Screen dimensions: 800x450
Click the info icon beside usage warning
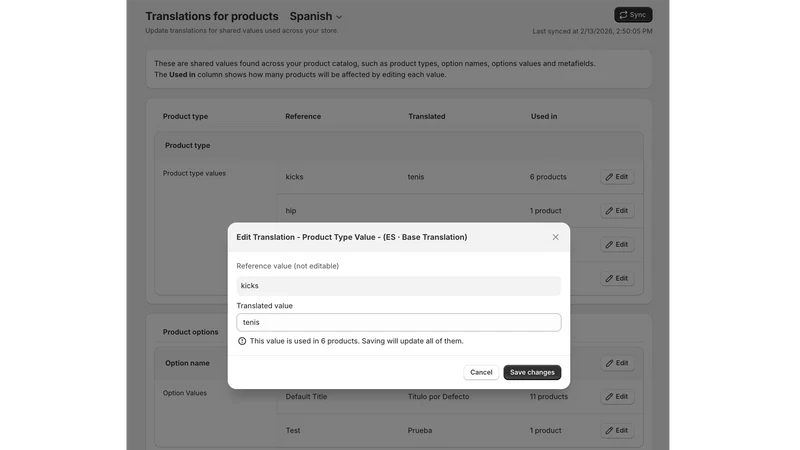click(x=242, y=341)
